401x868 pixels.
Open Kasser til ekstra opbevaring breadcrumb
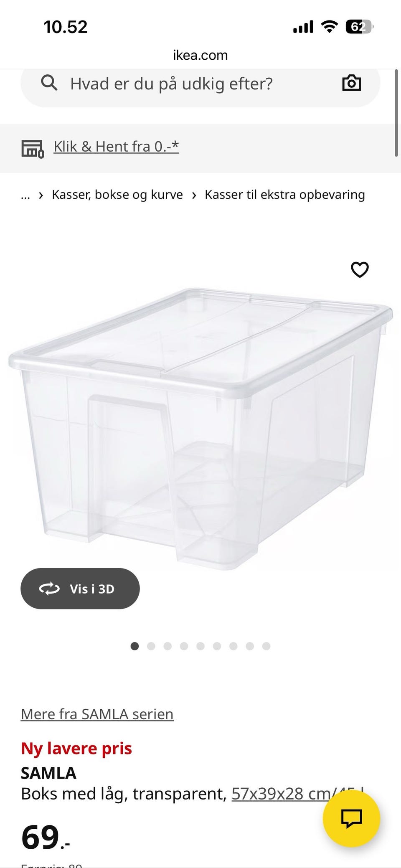point(285,195)
